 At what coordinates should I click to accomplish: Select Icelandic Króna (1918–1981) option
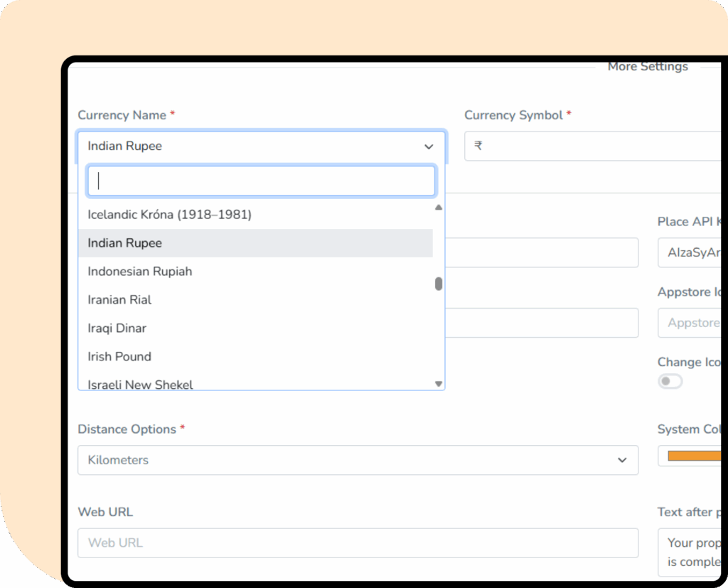pyautogui.click(x=255, y=215)
